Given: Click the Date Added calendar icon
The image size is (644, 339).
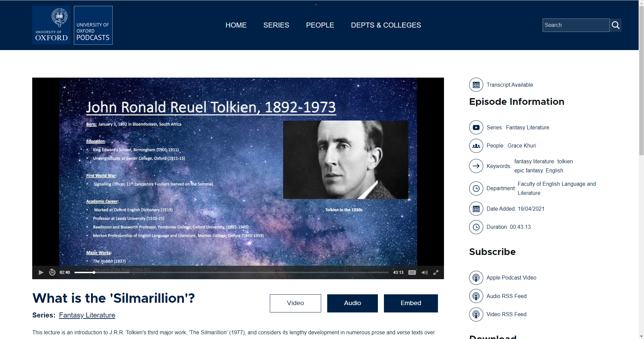Looking at the screenshot, I should [x=476, y=209].
